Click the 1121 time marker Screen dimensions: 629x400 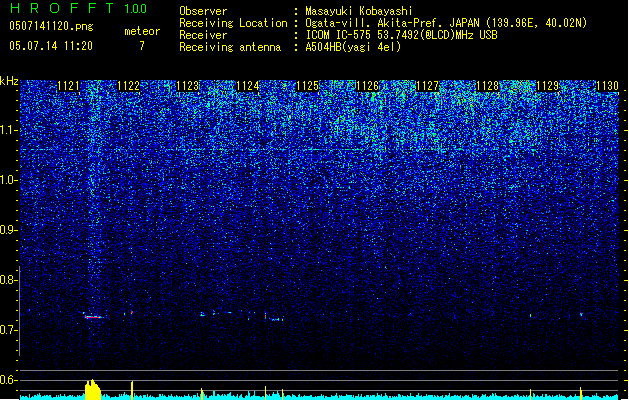(69, 86)
